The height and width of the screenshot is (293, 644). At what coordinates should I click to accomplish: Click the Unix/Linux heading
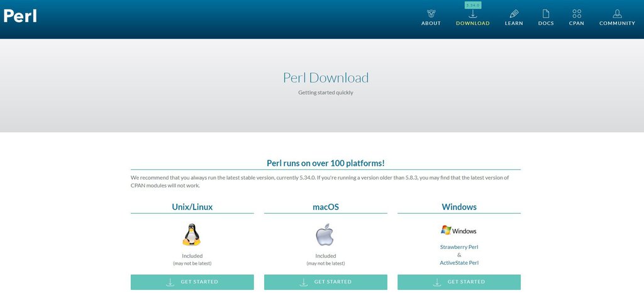click(x=192, y=207)
